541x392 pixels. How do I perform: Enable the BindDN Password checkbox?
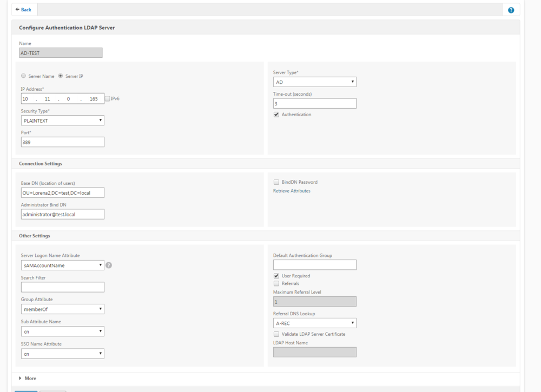click(276, 182)
